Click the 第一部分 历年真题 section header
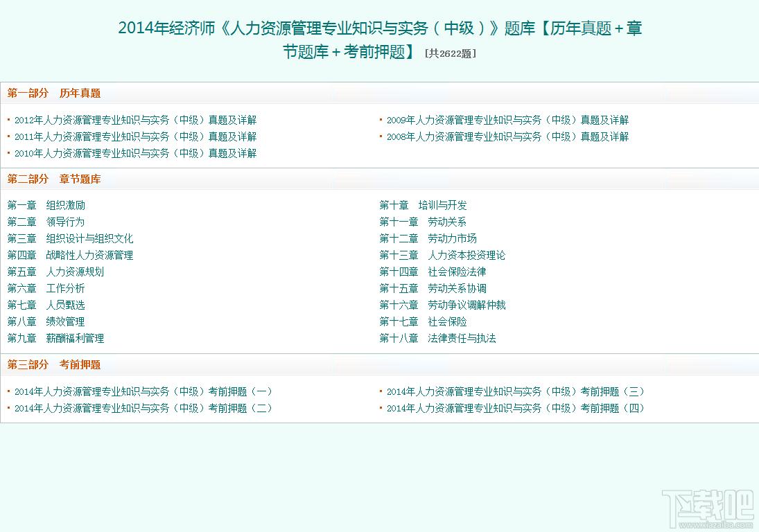The height and width of the screenshot is (532, 759). pyautogui.click(x=54, y=94)
